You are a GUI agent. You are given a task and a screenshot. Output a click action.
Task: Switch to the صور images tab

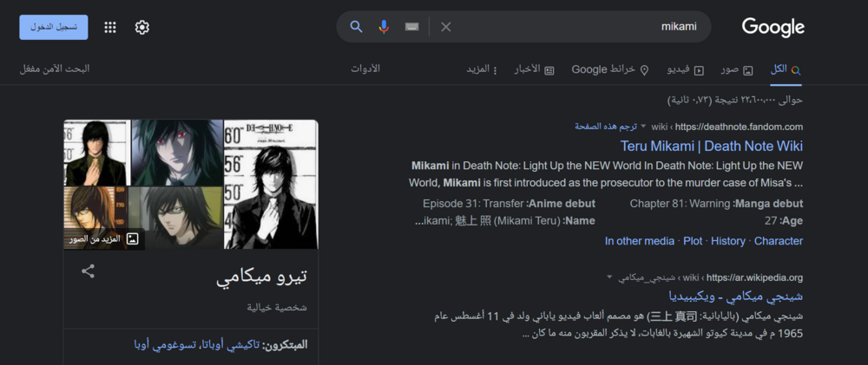tap(737, 69)
